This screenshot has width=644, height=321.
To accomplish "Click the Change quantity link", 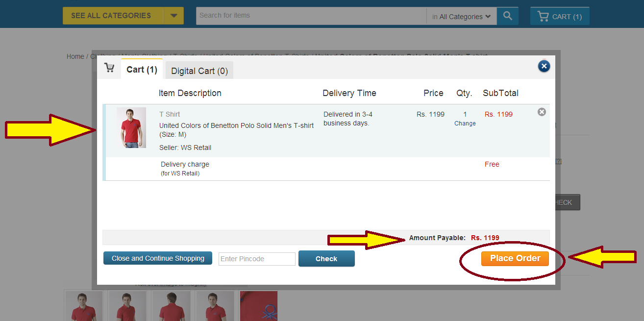I will (x=465, y=123).
